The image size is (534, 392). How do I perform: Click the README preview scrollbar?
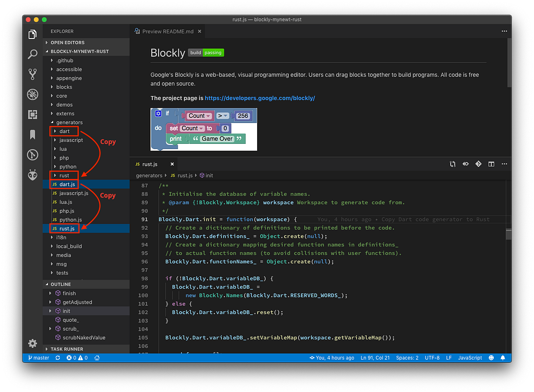(x=509, y=63)
